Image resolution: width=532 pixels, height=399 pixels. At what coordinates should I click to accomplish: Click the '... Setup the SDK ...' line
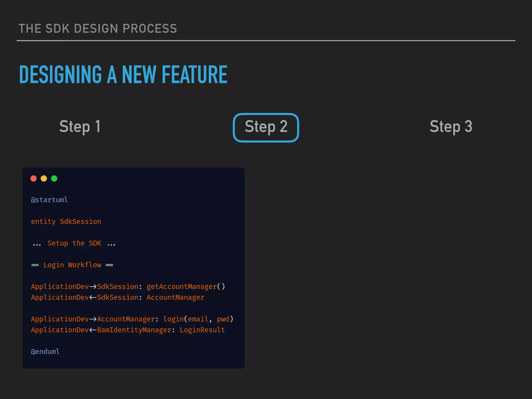pos(74,243)
